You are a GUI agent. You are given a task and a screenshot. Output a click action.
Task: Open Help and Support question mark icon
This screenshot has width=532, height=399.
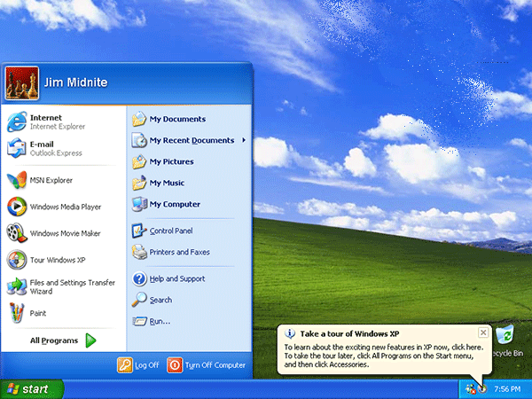tap(139, 278)
